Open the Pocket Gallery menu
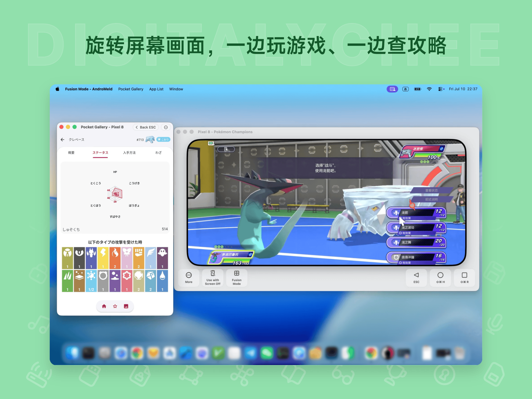The image size is (532, 399). click(x=131, y=89)
